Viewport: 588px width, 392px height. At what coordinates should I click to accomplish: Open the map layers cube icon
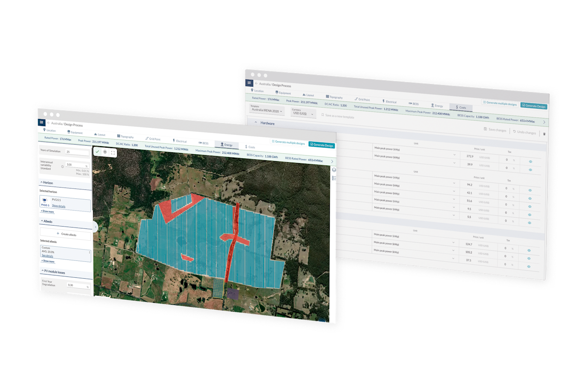(x=334, y=170)
